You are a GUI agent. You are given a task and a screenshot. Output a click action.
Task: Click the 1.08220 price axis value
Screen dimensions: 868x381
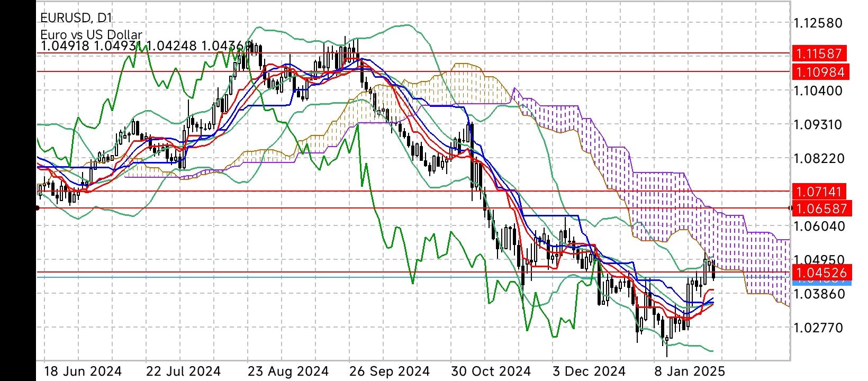[x=818, y=158]
